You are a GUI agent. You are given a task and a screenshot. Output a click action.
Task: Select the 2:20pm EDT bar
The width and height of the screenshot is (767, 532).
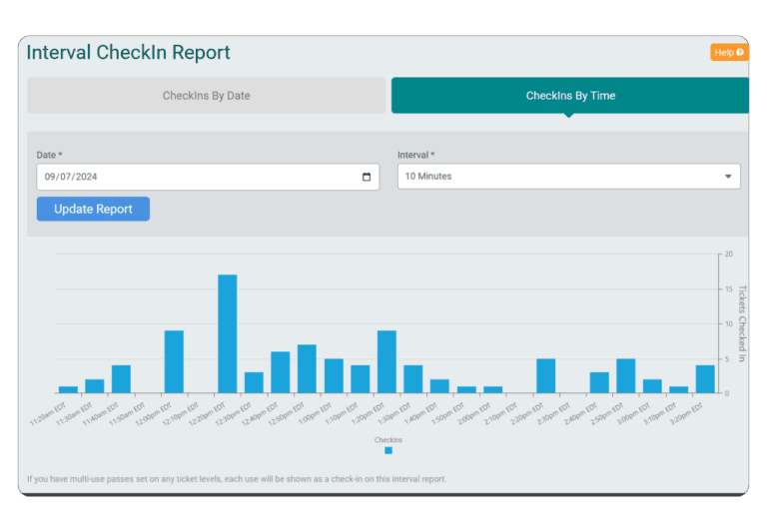[x=546, y=375]
